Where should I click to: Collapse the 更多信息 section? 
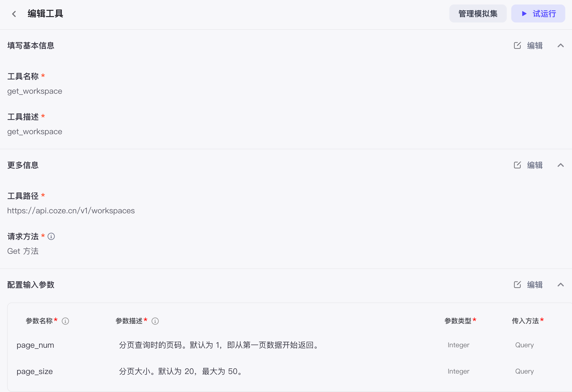[561, 165]
